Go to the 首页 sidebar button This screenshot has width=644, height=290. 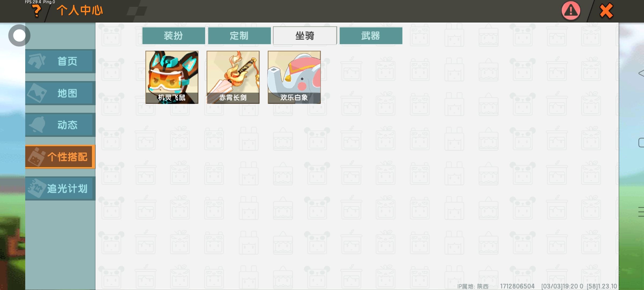pyautogui.click(x=60, y=61)
